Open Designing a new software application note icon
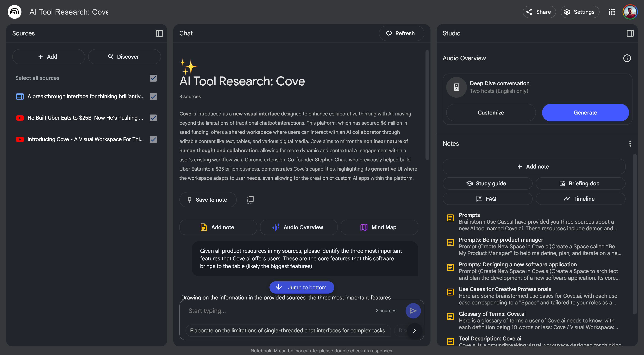 tap(450, 267)
